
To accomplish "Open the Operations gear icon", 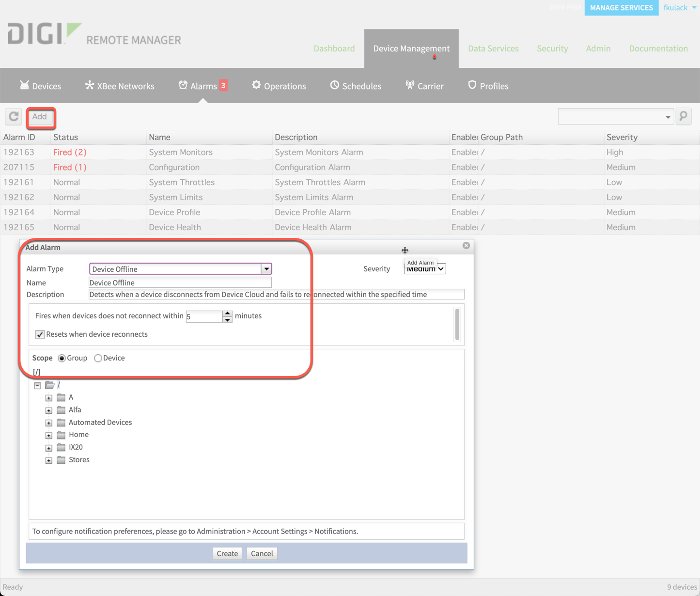I will (x=256, y=85).
